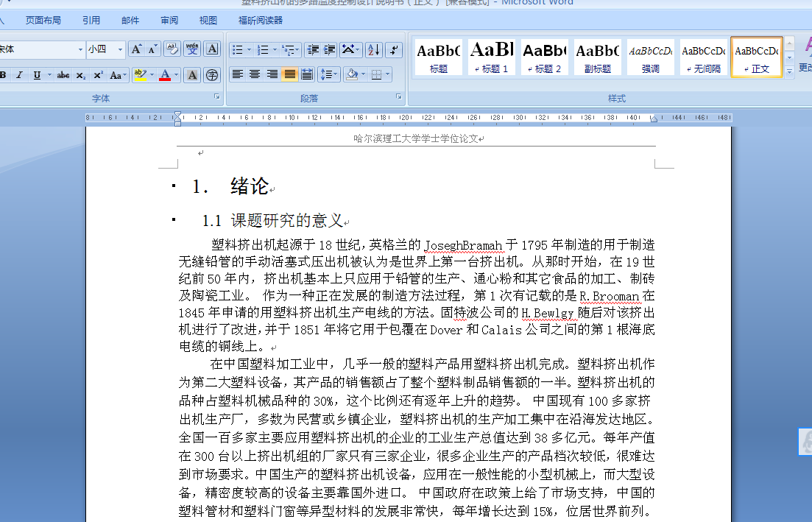
Task: Open the line spacing dropdown
Action: click(335, 74)
